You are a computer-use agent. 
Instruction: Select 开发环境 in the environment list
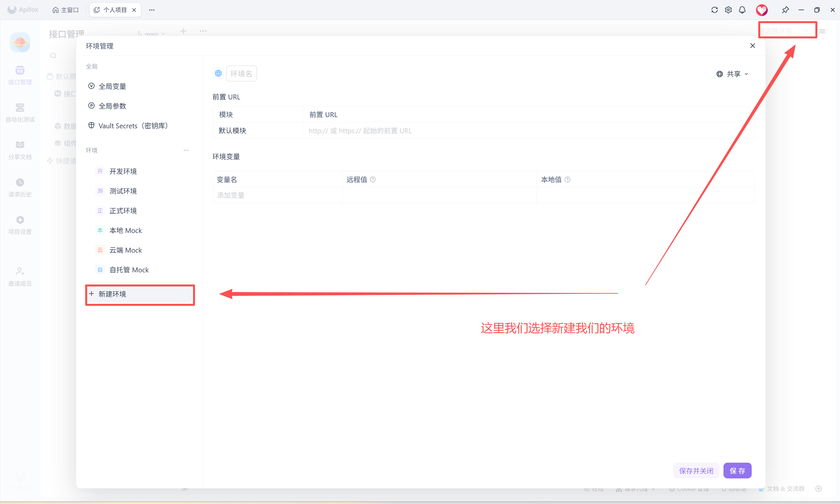tap(123, 171)
